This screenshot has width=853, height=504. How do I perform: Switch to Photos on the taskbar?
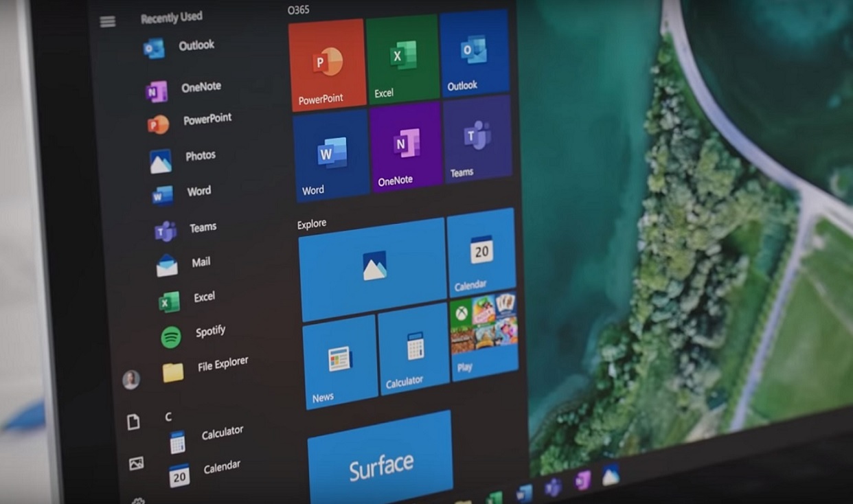[x=610, y=474]
